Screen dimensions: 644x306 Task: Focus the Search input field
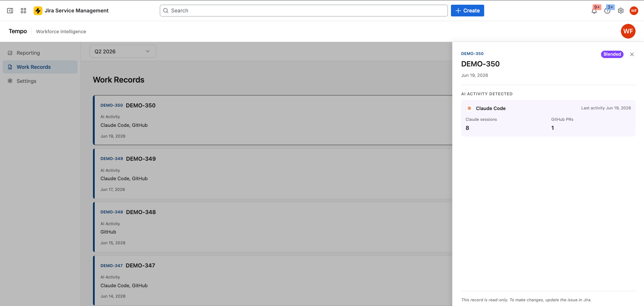[304, 11]
